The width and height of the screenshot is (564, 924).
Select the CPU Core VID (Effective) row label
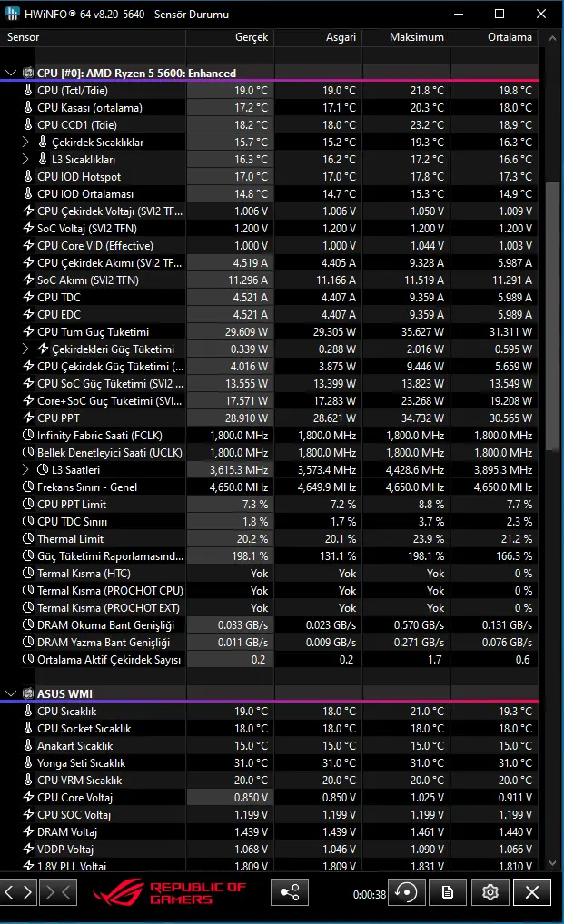click(x=95, y=245)
